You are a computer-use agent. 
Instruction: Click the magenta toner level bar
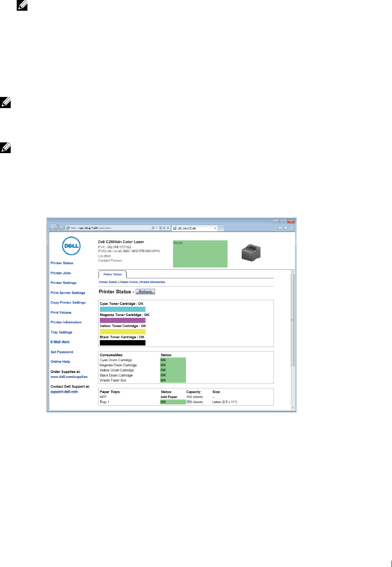(x=123, y=320)
